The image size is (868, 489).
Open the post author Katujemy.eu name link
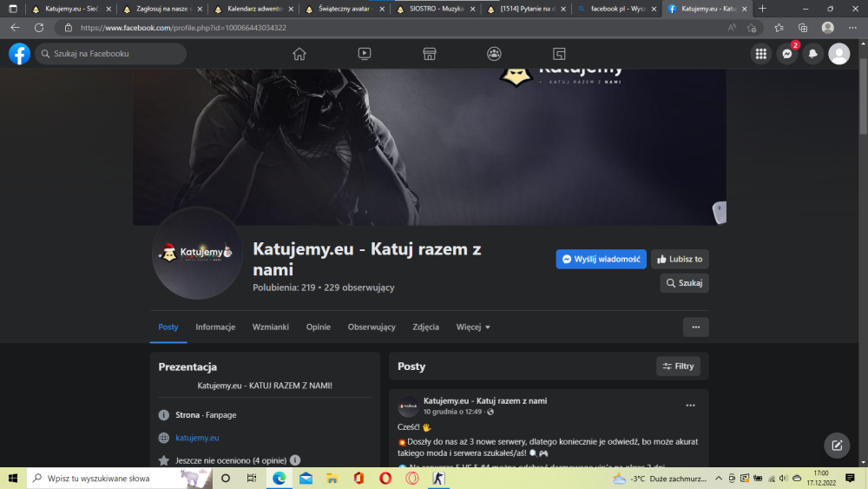click(x=485, y=401)
